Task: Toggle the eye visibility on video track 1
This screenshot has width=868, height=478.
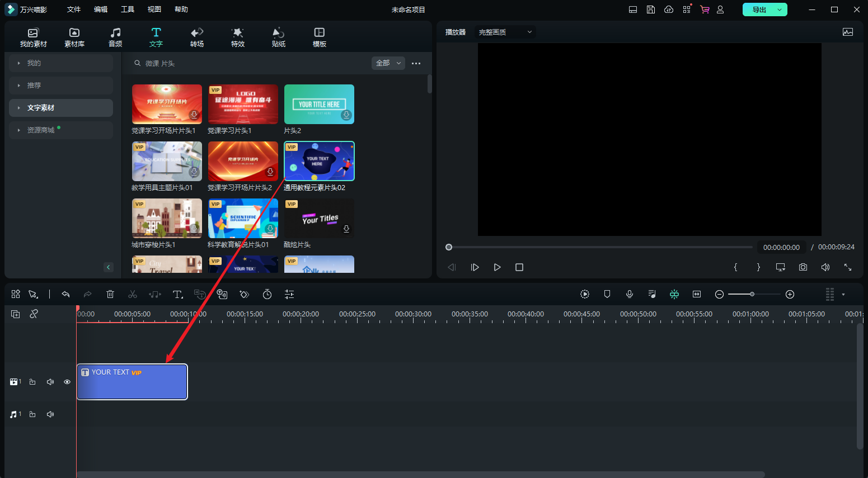Action: [67, 382]
